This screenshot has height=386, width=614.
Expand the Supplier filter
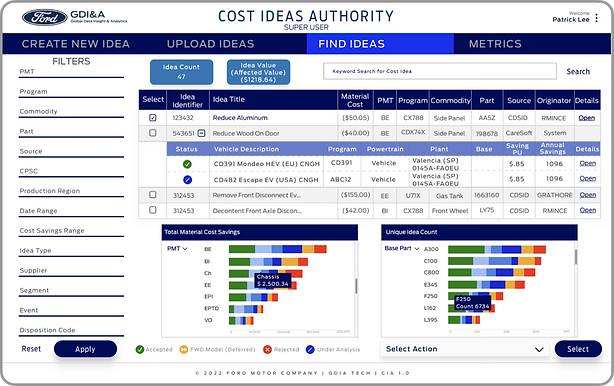pos(71,272)
